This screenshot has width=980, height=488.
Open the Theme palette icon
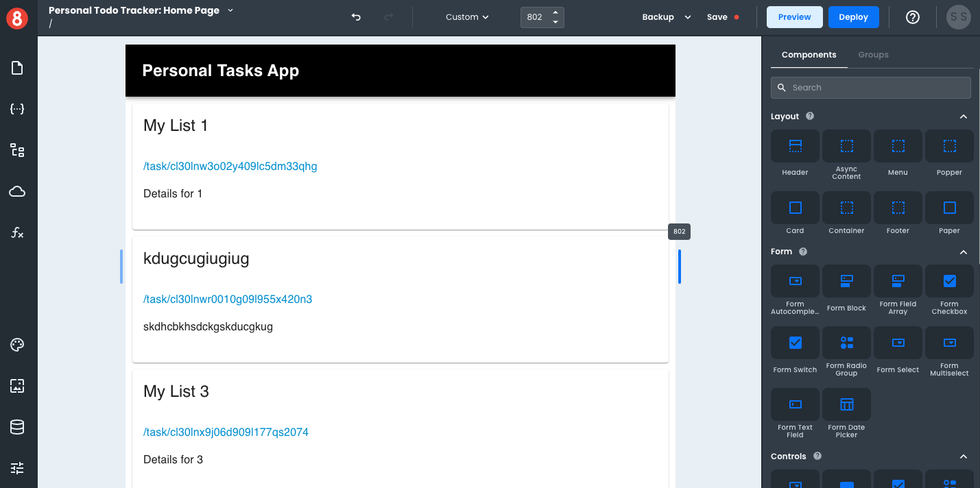point(17,345)
